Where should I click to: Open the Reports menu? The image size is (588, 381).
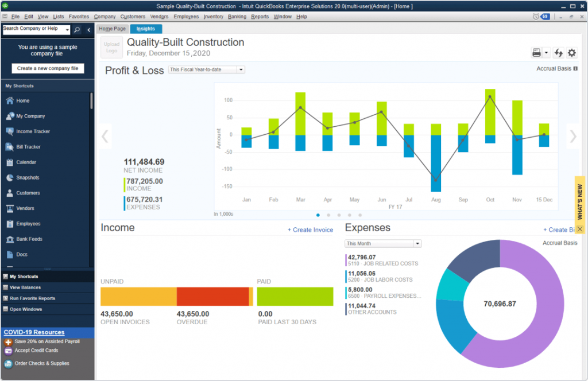pos(260,17)
